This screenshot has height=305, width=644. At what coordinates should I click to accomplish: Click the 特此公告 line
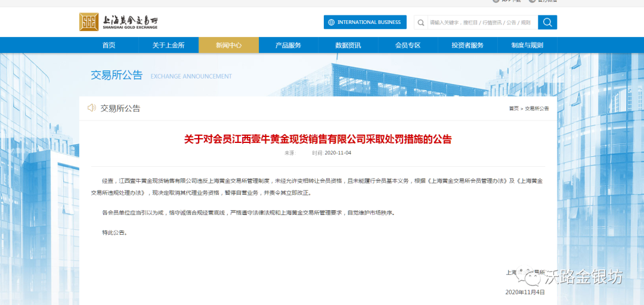point(114,233)
